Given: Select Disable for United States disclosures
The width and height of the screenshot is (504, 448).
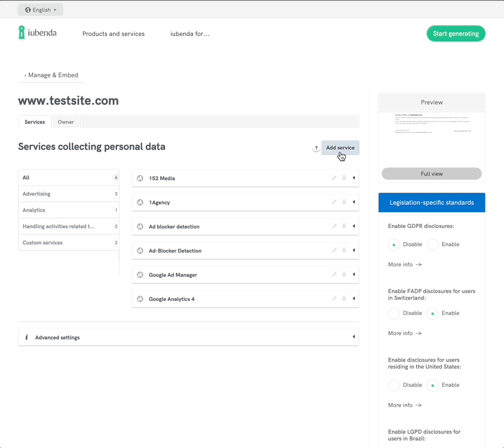Looking at the screenshot, I should click(x=393, y=385).
